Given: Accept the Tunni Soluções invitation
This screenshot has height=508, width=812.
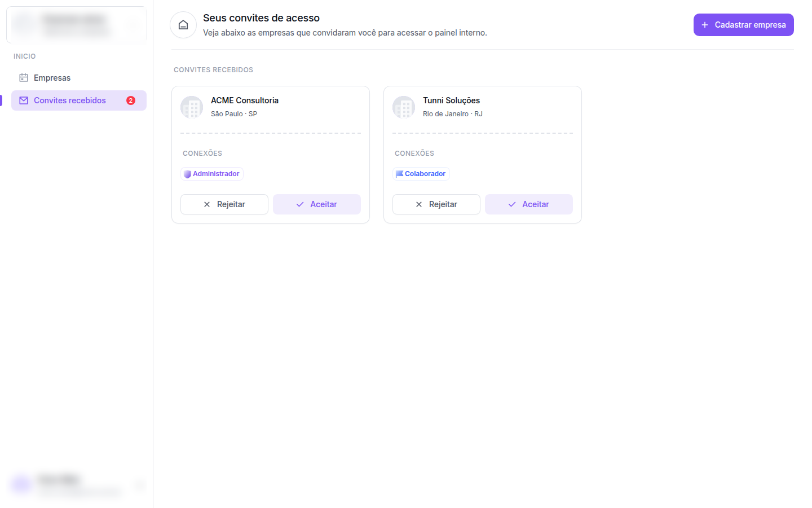Looking at the screenshot, I should click(x=529, y=204).
